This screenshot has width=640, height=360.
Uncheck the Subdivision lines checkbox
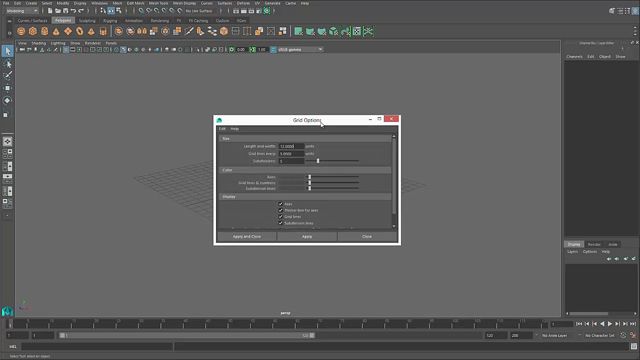(x=280, y=223)
